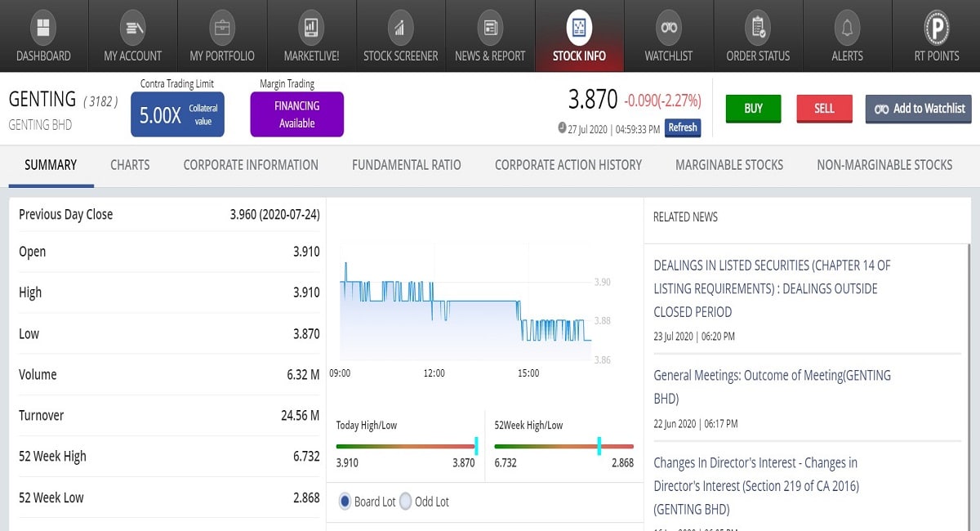
Task: Click the 5.00X Collateral value box
Action: [177, 114]
